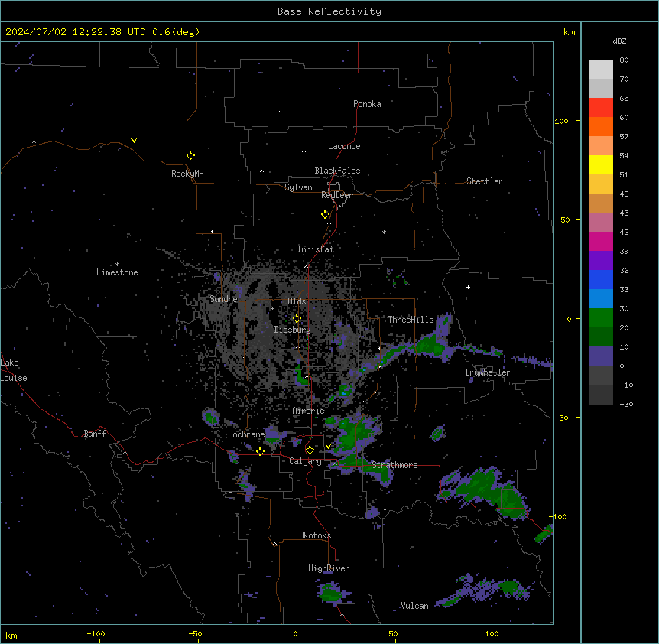This screenshot has height=644, width=659.
Task: Click the white asterisk above Limestone
Action: point(117,265)
